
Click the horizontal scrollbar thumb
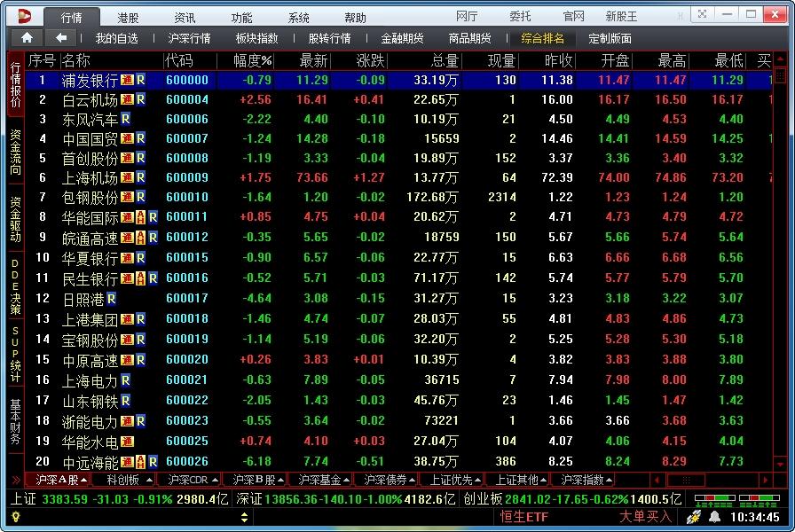tap(686, 480)
